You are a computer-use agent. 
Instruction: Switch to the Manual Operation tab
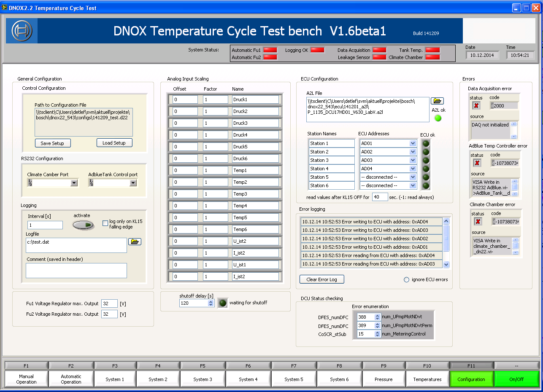click(26, 379)
